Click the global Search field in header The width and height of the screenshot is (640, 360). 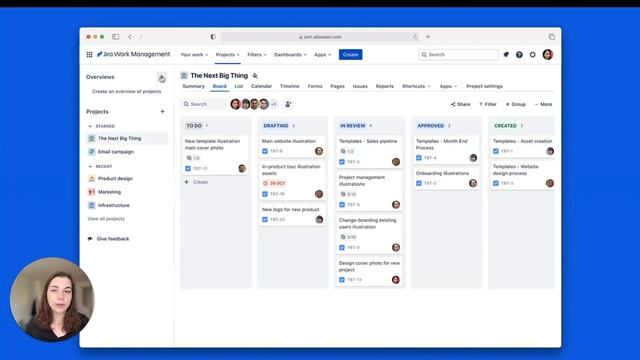(458, 55)
